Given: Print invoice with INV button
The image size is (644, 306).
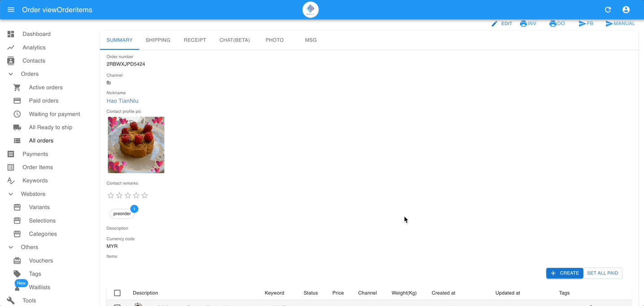Looking at the screenshot, I should (528, 24).
